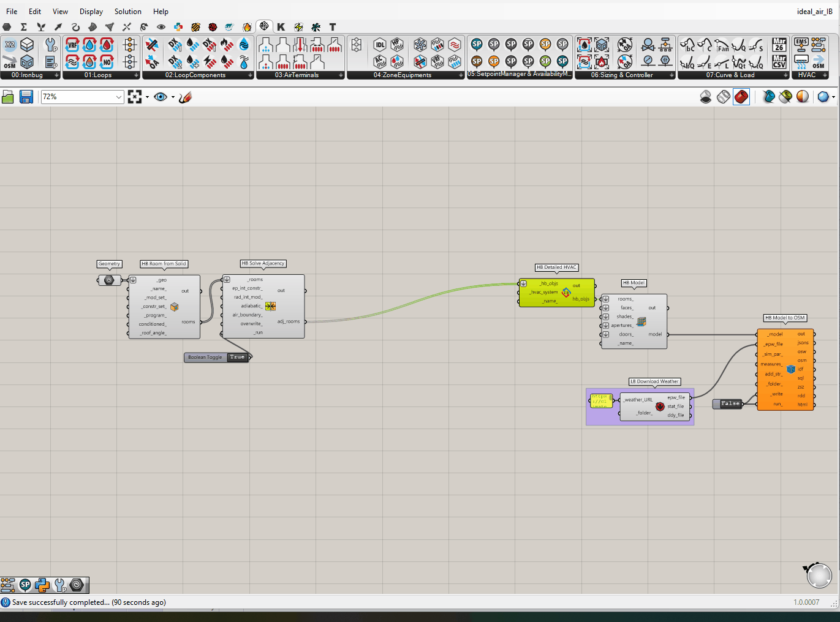Click the flame heating coil icon in LoopComponents
840x622 pixels.
(x=227, y=45)
